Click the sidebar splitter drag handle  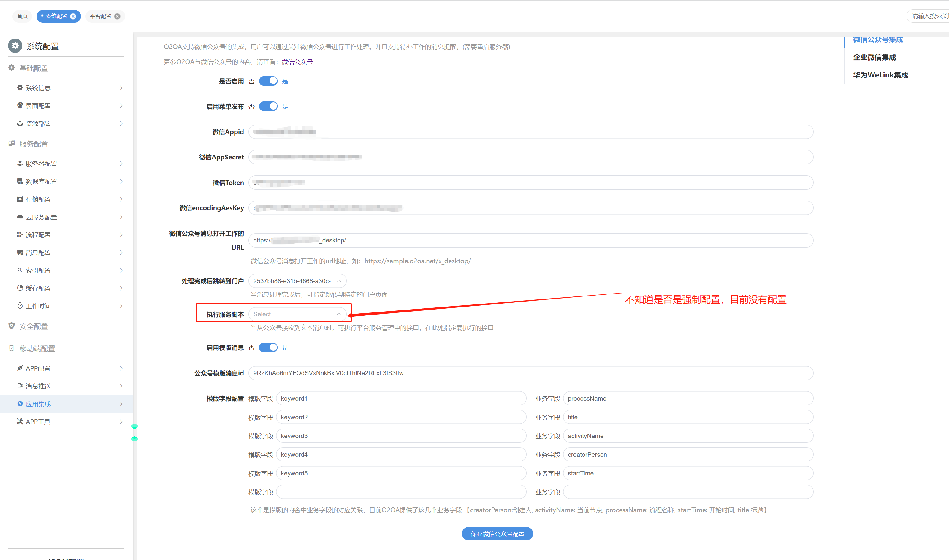[134, 432]
